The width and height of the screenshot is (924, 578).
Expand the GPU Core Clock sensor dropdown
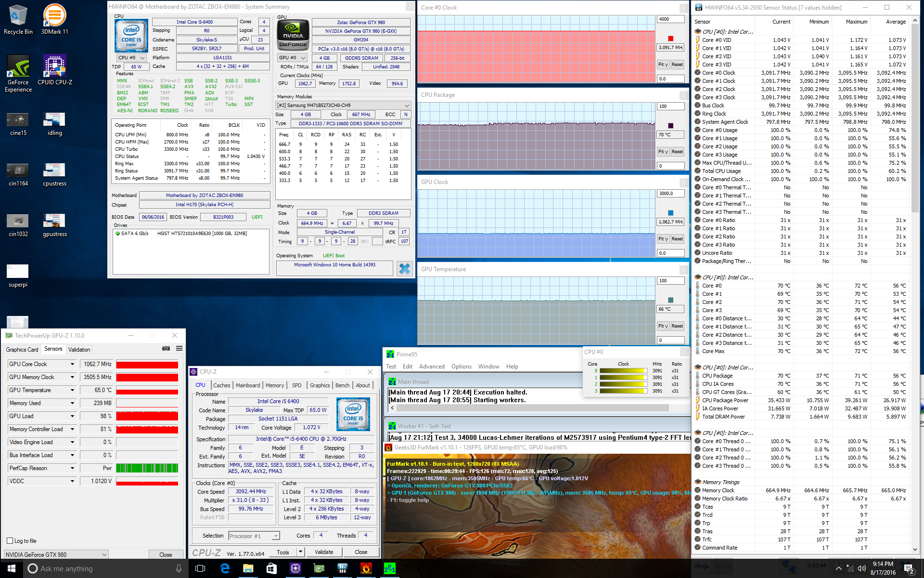pyautogui.click(x=72, y=364)
